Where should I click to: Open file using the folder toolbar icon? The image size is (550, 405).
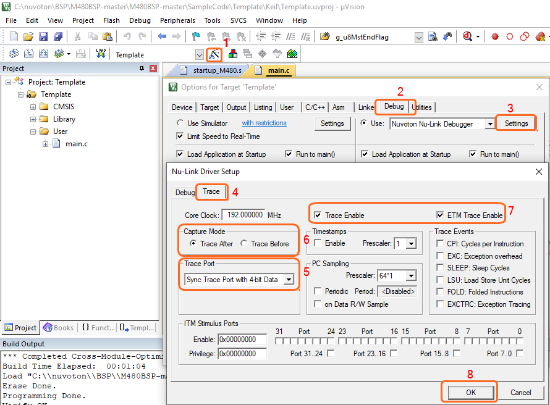tap(28, 36)
